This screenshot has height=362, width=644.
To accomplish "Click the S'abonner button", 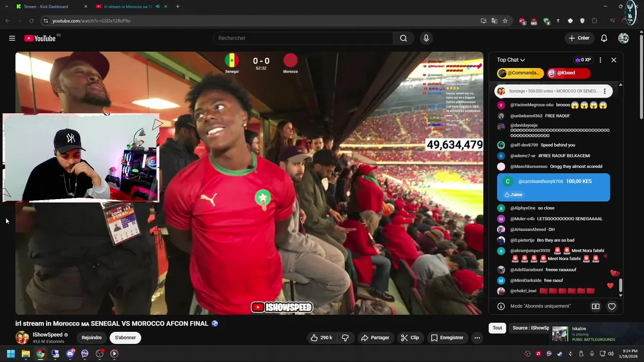I will click(125, 338).
